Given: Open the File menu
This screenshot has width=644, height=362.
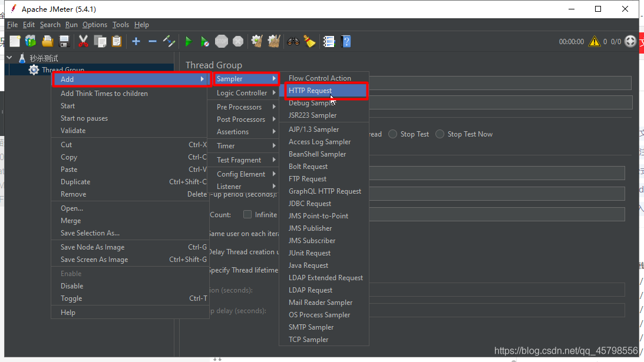Looking at the screenshot, I should pyautogui.click(x=12, y=25).
